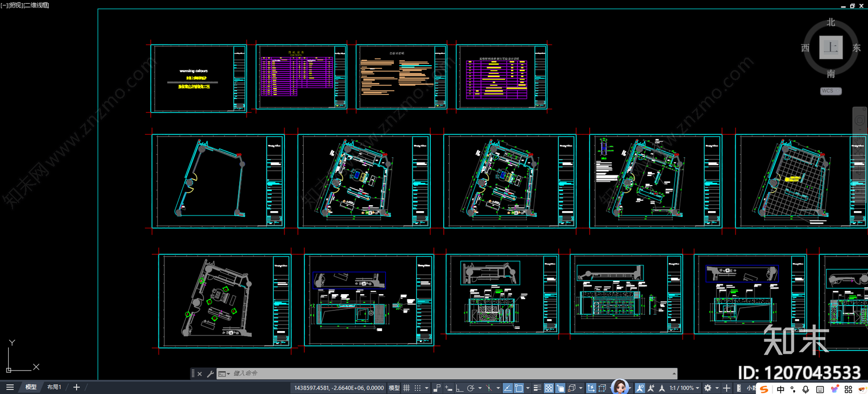The image size is (868, 394).
Task: Toggle 3D object snap icon
Action: pyautogui.click(x=572, y=388)
